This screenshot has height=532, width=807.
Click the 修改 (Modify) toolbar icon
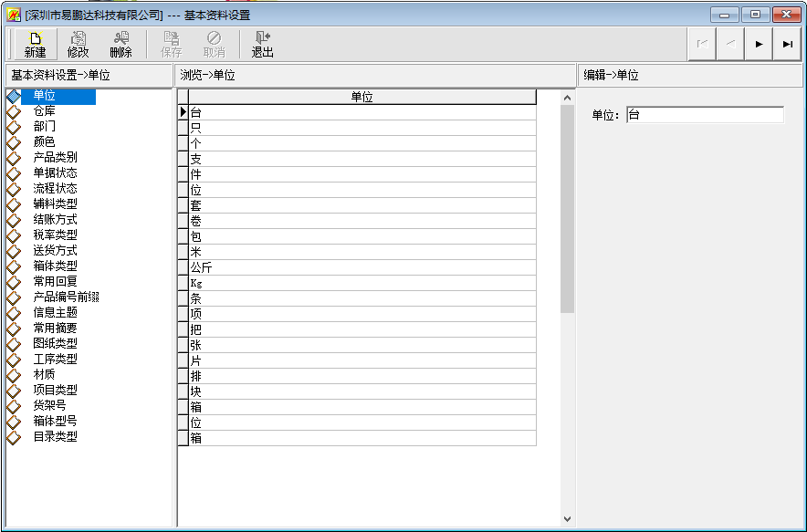point(78,44)
